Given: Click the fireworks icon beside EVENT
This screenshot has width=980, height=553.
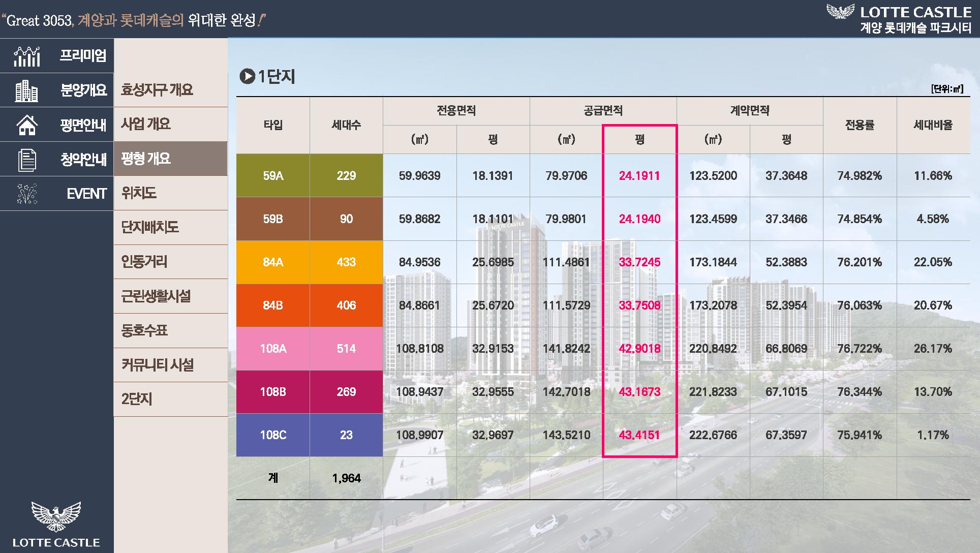Looking at the screenshot, I should coord(27,194).
